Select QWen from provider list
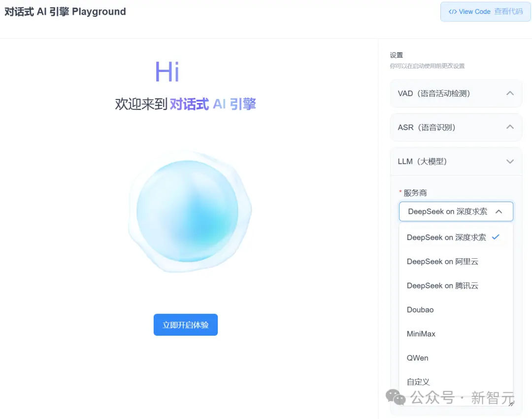Screen dimensions: 532x419 click(456, 358)
